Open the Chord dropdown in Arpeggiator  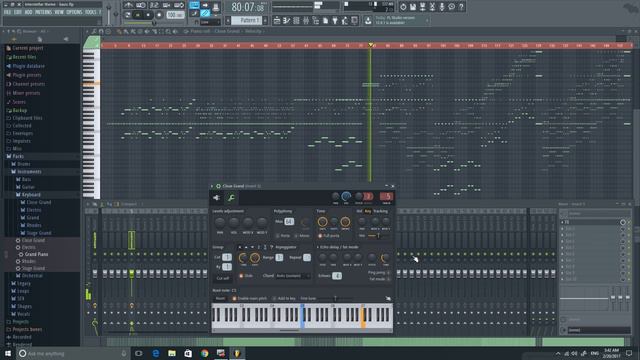293,276
